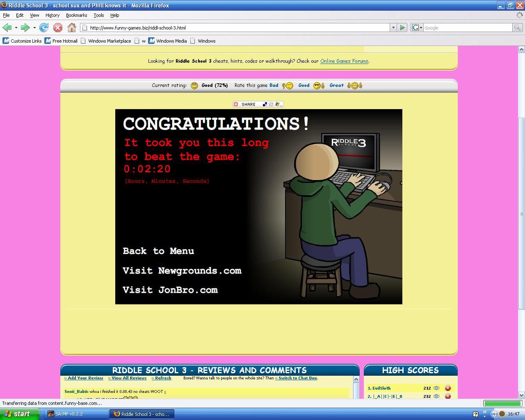
Task: Click Back to Menu in the game
Action: pyautogui.click(x=158, y=251)
